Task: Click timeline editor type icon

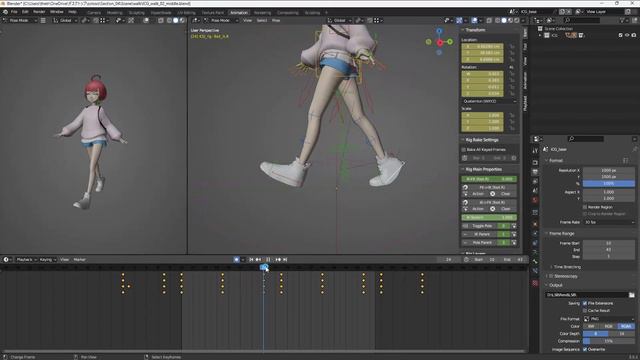Action: (x=6, y=260)
